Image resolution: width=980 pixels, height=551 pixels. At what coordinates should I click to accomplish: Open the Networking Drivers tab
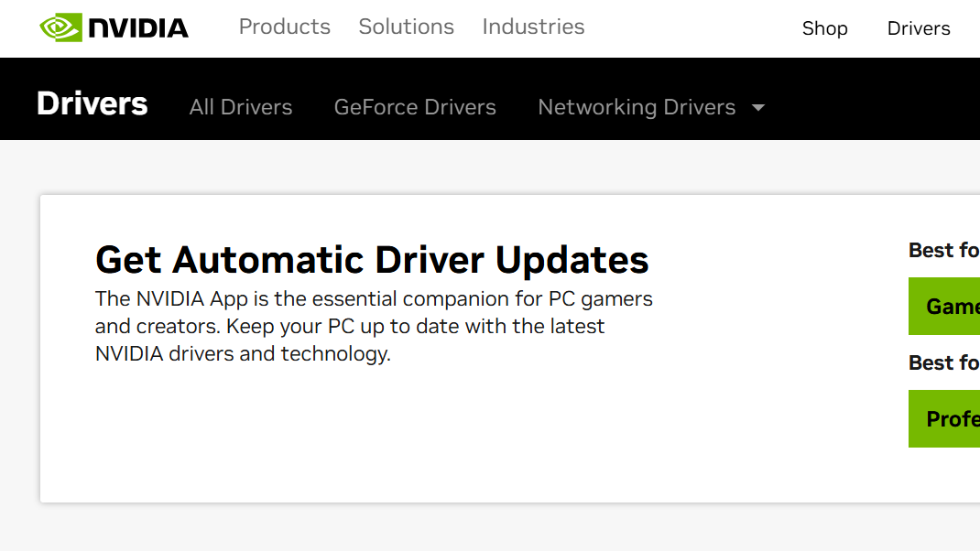coord(637,107)
